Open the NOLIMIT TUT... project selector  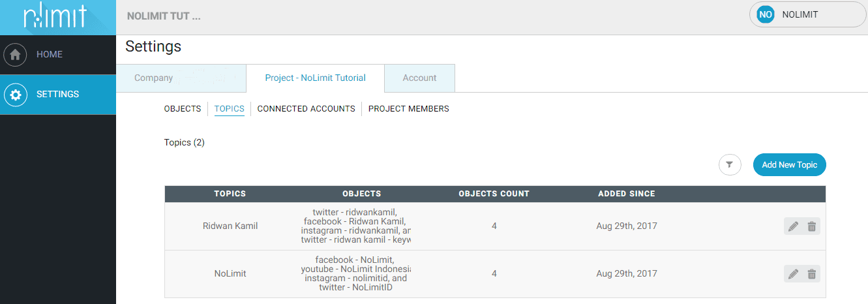pyautogui.click(x=164, y=16)
